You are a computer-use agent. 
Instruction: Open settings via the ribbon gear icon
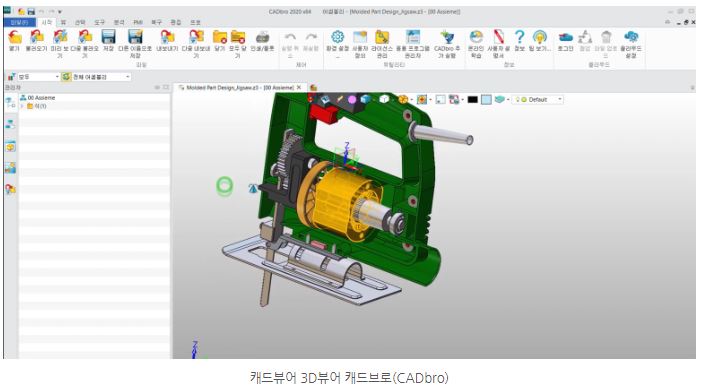coord(338,37)
